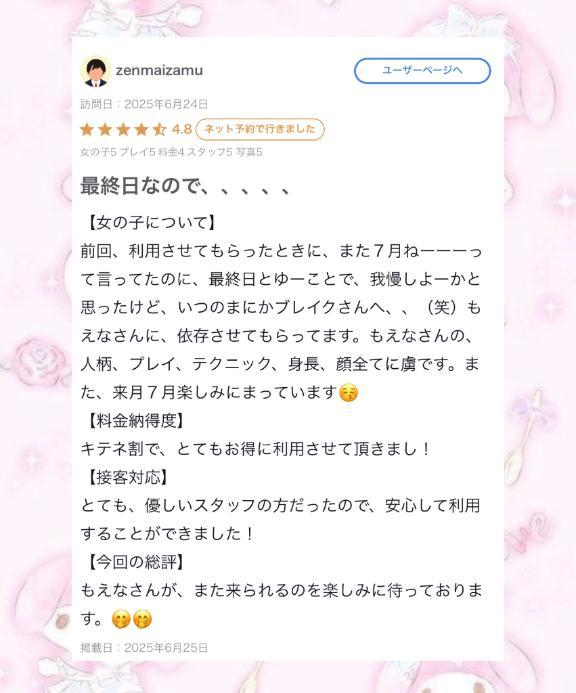Click the ネット予約で行きました badge
The image size is (576, 693).
[260, 129]
